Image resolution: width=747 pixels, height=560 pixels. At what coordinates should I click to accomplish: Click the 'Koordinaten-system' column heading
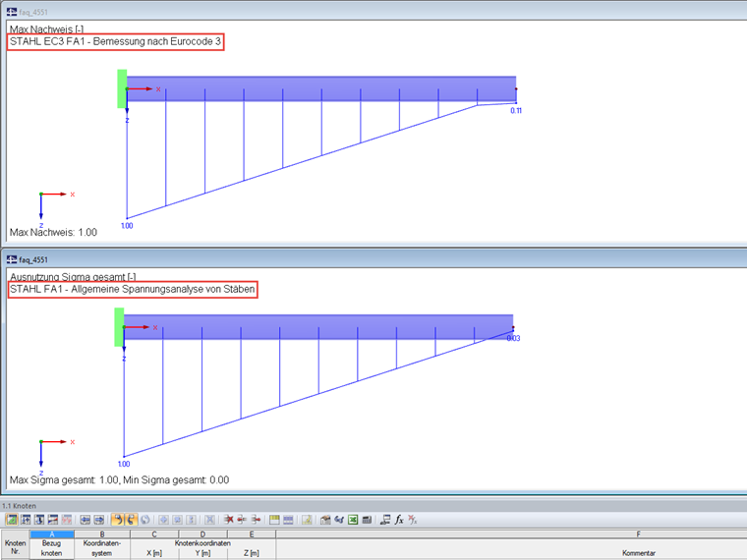(x=102, y=548)
